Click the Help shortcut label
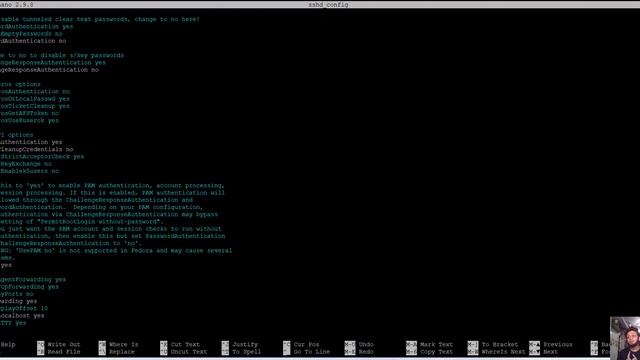The width and height of the screenshot is (640, 360). [x=8, y=344]
